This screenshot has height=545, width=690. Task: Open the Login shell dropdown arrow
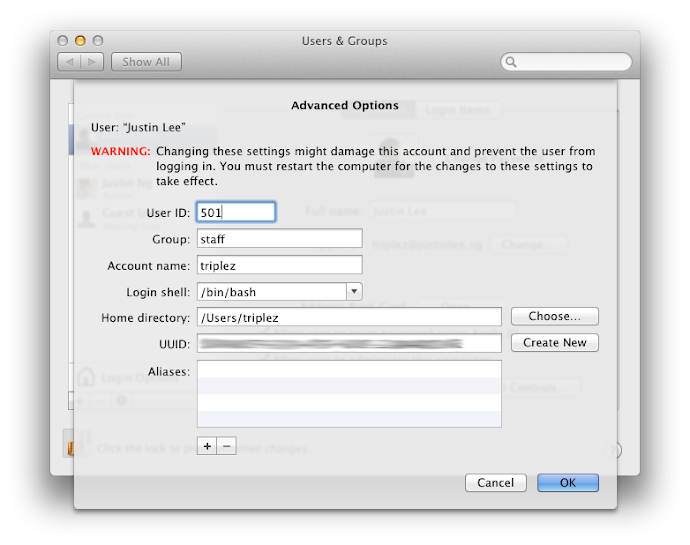coord(354,291)
